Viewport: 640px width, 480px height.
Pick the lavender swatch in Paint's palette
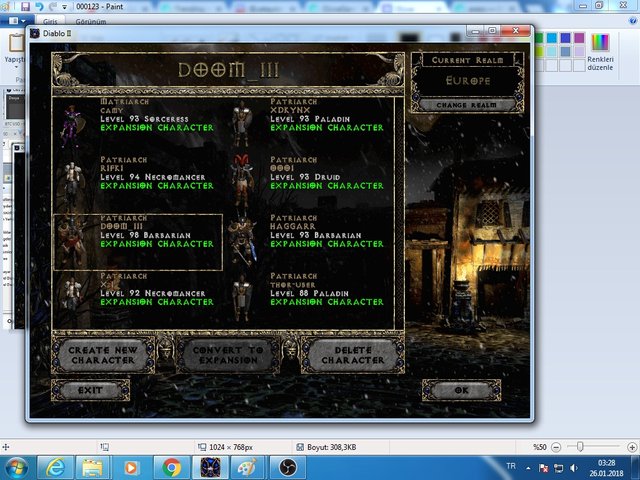click(579, 51)
